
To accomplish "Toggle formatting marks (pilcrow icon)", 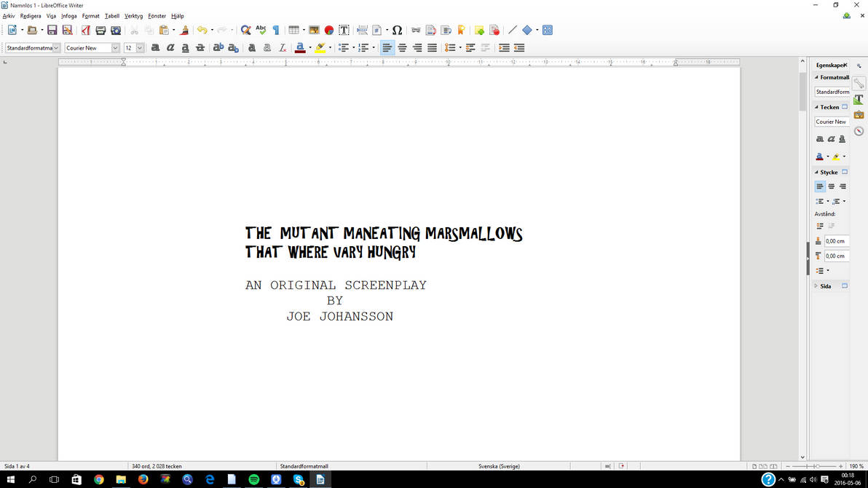I will click(x=276, y=30).
